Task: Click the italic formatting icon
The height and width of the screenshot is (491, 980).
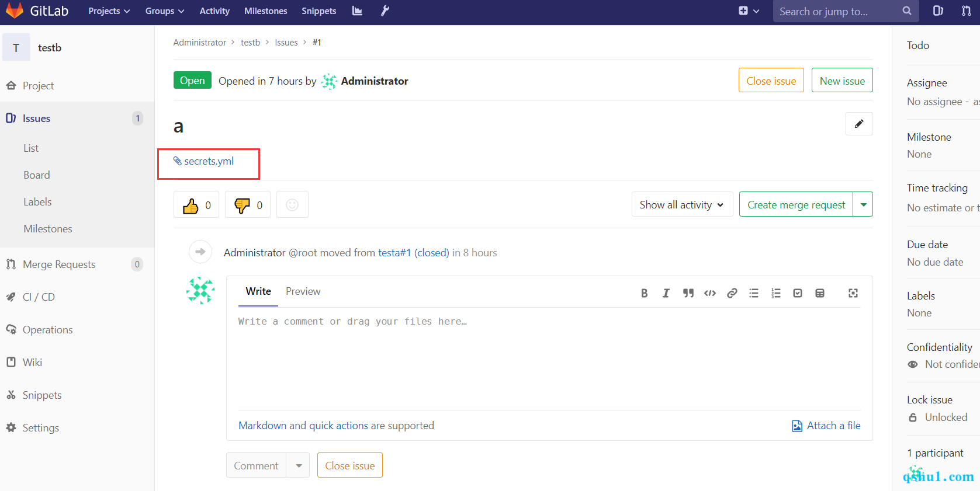Action: pyautogui.click(x=666, y=293)
